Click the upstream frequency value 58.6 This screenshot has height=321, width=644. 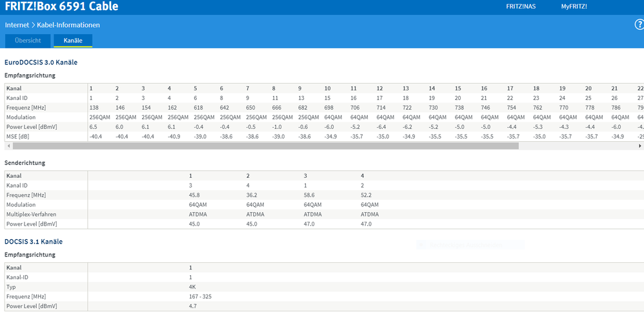coord(309,195)
